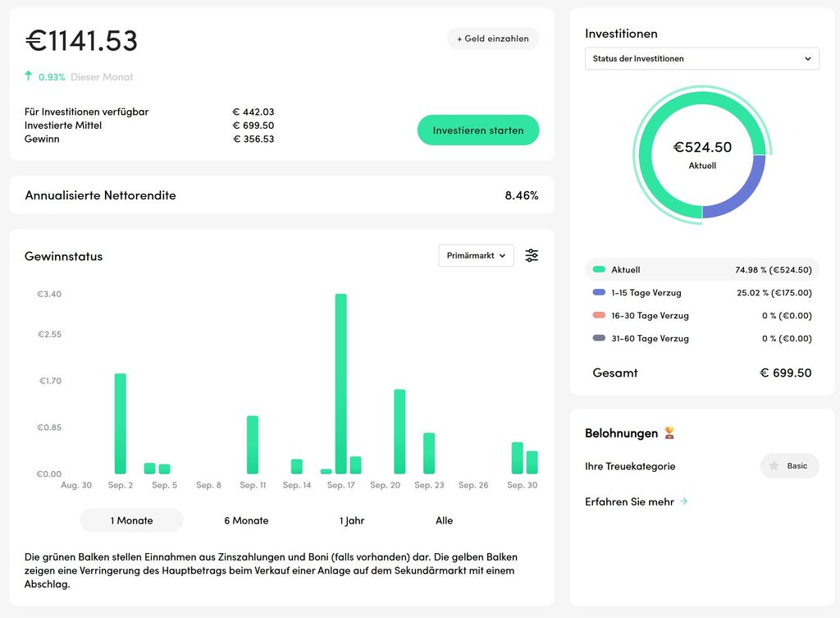Click the 8.46% Nettorendite value

coord(521,195)
